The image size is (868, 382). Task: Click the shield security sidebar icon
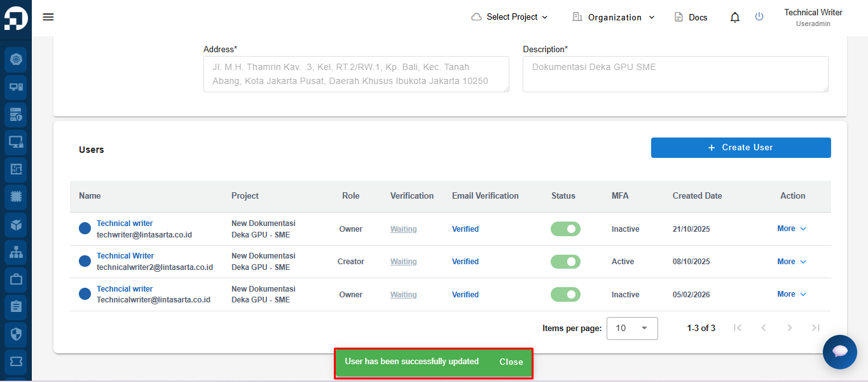point(16,334)
